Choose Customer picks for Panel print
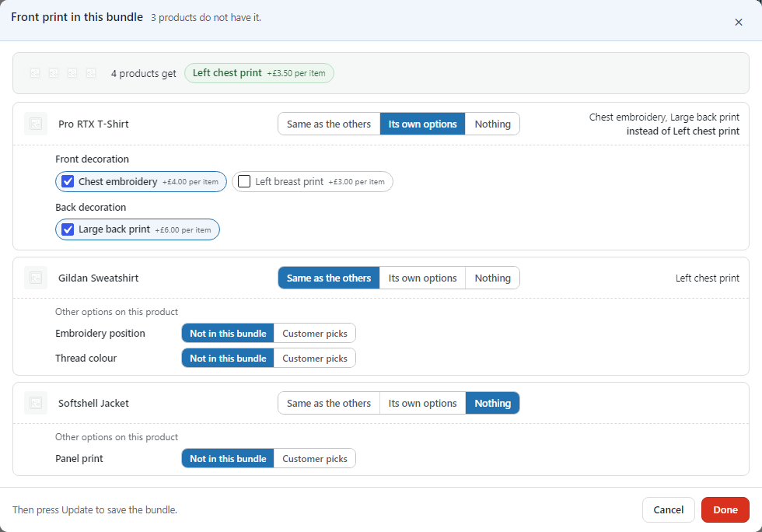 pos(315,459)
